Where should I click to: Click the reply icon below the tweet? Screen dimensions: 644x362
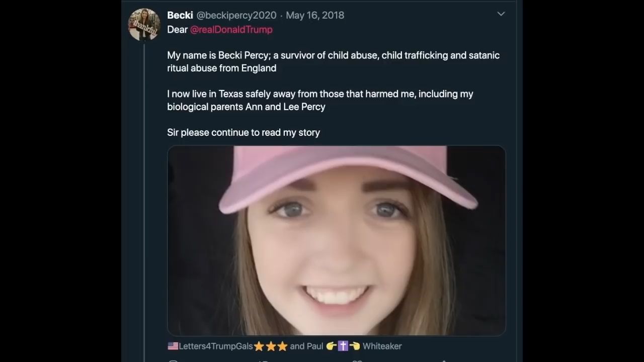[173, 360]
